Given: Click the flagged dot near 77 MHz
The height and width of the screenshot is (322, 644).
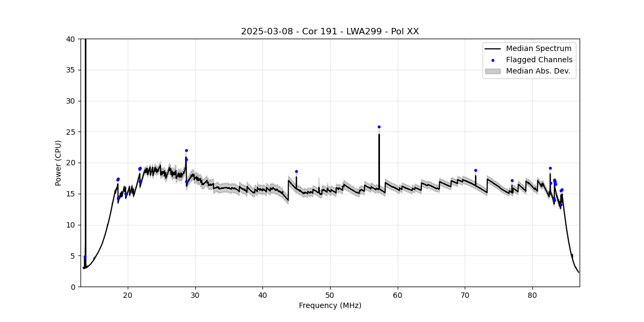Looking at the screenshot, I should point(512,181).
